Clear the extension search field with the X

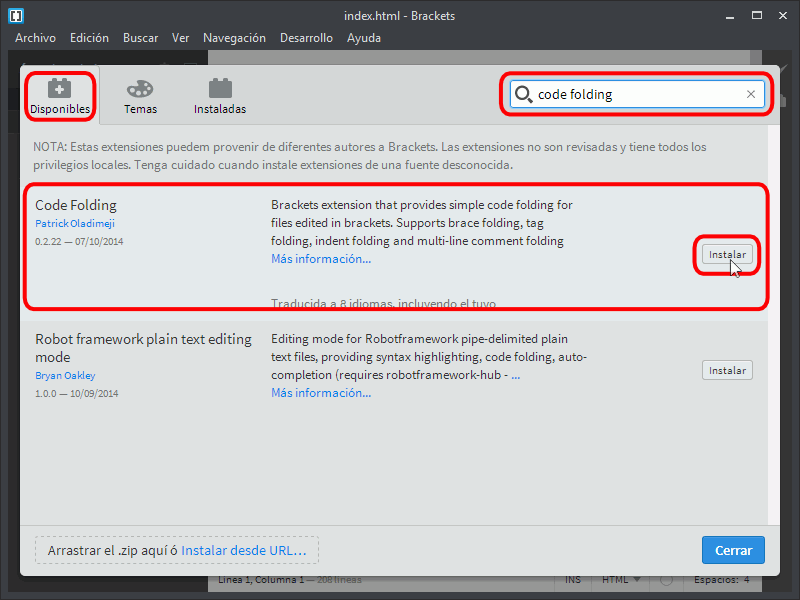point(751,94)
